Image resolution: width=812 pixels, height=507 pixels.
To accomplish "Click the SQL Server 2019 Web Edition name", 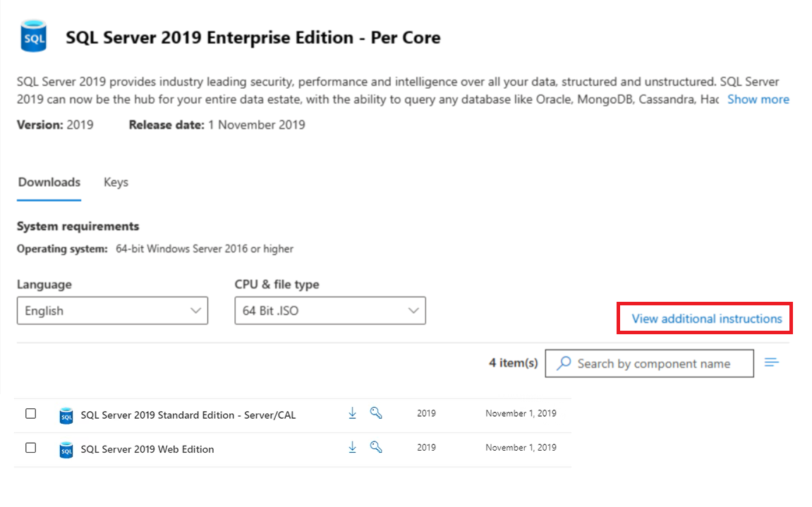I will [x=147, y=449].
